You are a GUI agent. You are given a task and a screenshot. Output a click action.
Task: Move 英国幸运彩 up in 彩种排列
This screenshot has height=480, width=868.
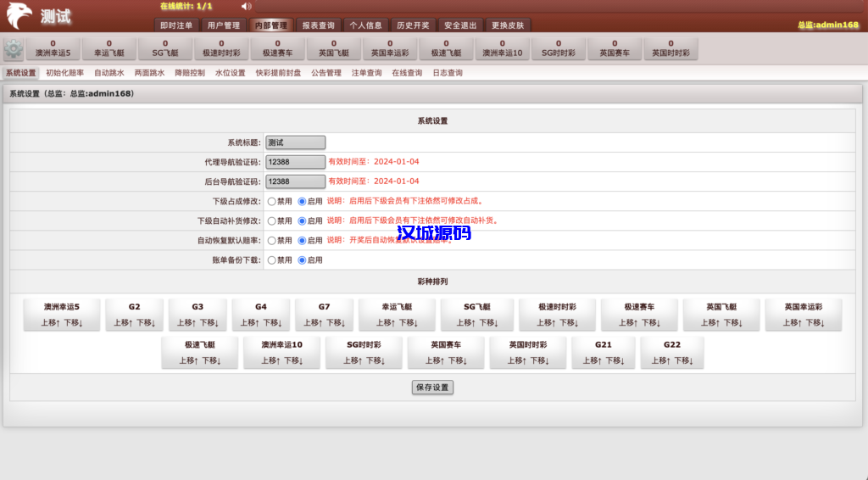(x=793, y=322)
